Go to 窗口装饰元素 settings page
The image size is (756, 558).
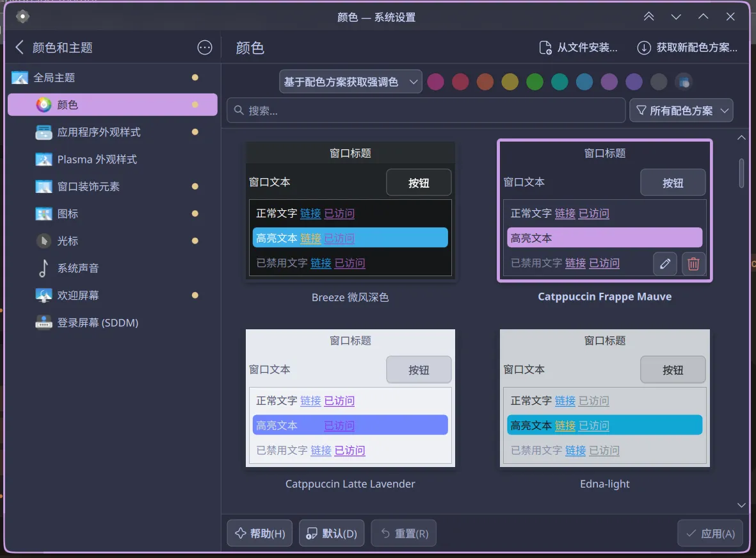coord(88,186)
